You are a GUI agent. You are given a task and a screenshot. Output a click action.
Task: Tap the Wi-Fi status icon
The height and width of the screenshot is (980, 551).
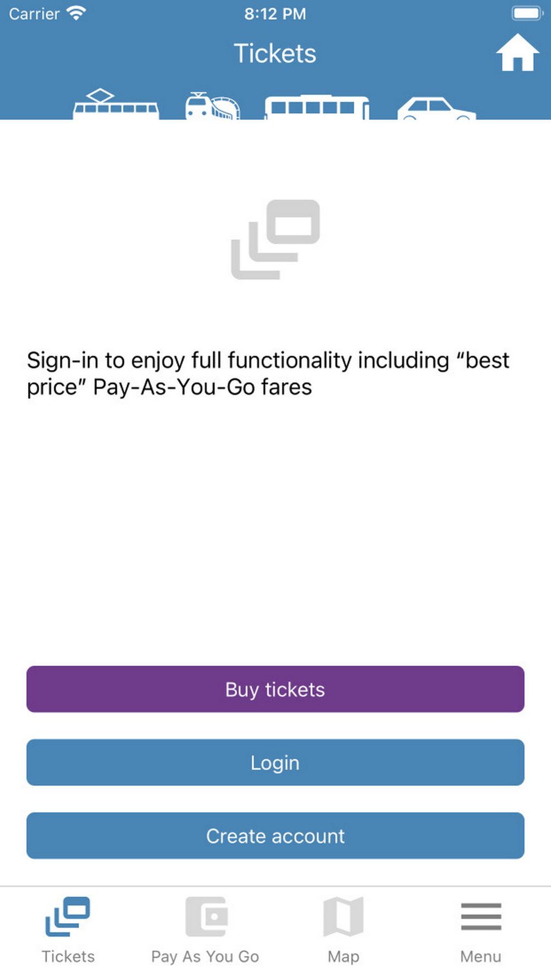(77, 13)
